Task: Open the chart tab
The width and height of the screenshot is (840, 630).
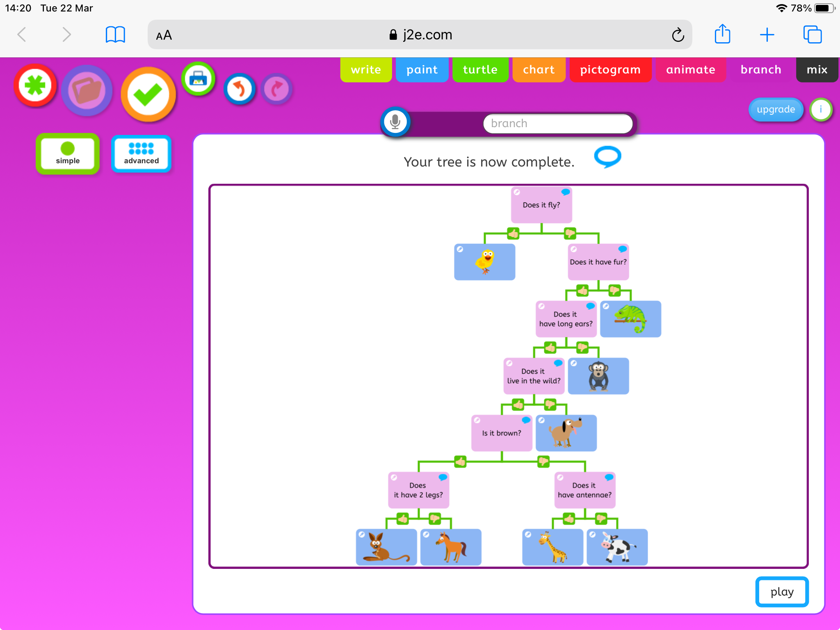Action: pos(539,70)
